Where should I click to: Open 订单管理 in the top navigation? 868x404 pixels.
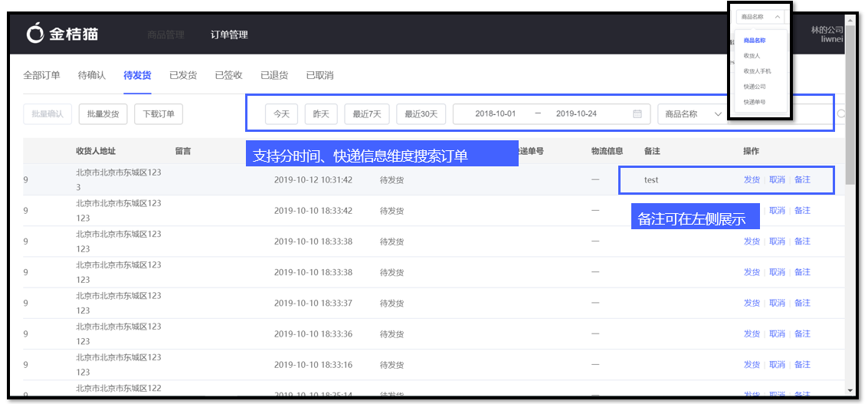pyautogui.click(x=229, y=34)
